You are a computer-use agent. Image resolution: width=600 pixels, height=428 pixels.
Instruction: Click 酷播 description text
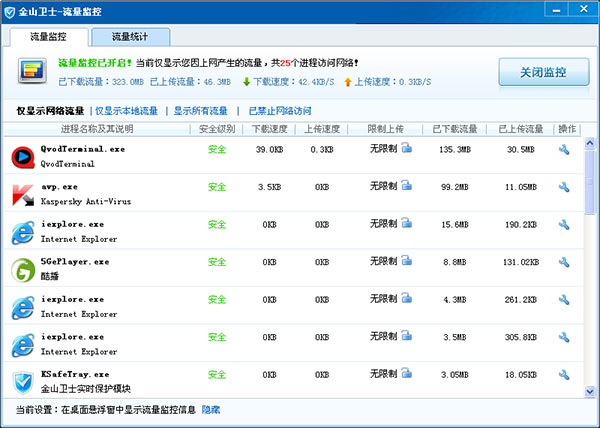pos(50,276)
